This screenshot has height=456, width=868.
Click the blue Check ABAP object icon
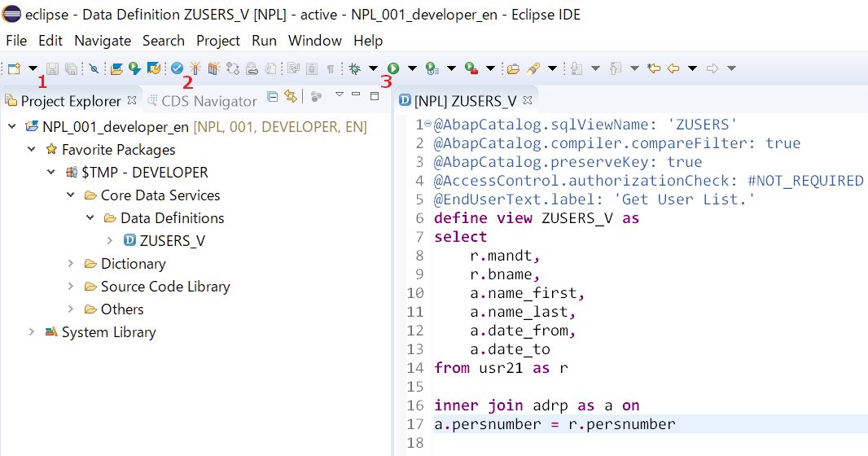(x=177, y=68)
